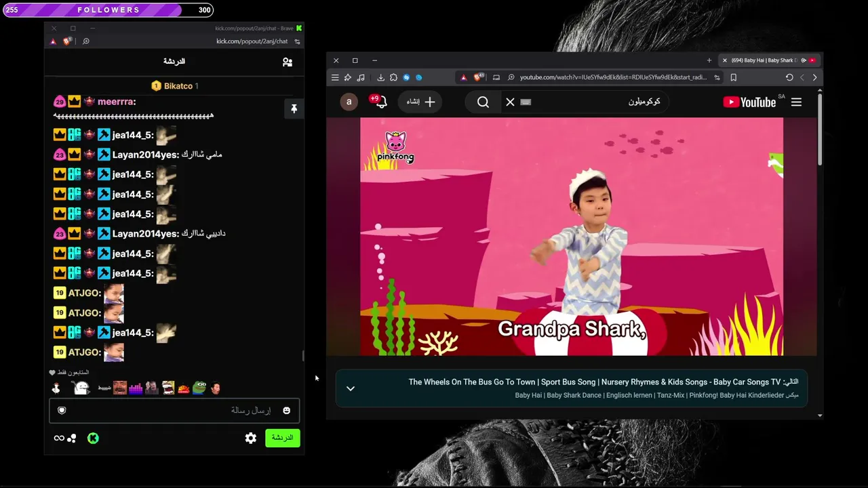Open Brave downloads icon
The image size is (868, 488).
(381, 77)
